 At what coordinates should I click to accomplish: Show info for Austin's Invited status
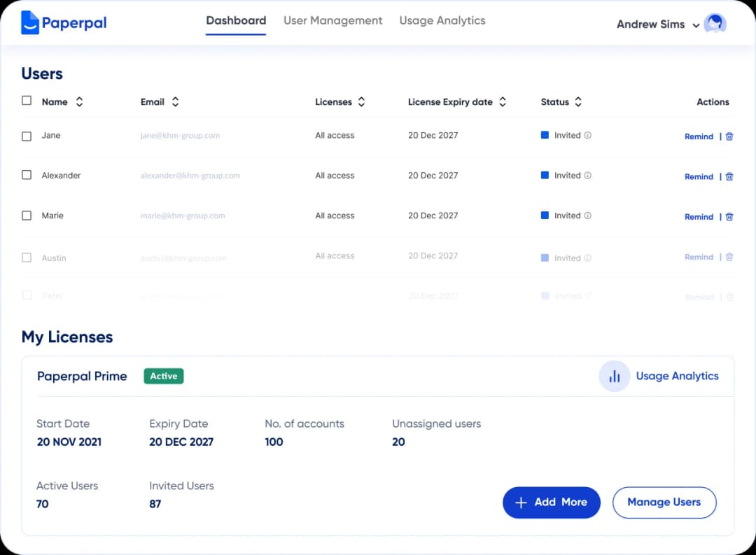click(588, 258)
